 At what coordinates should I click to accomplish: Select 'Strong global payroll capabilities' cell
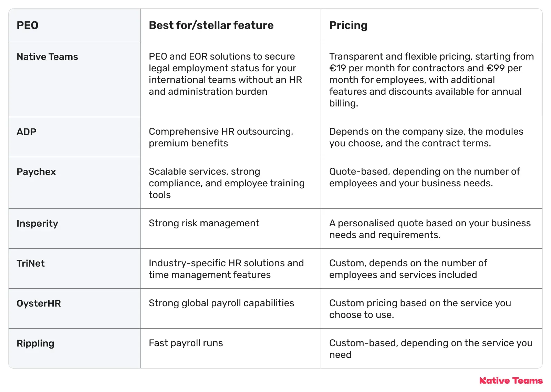(x=221, y=303)
